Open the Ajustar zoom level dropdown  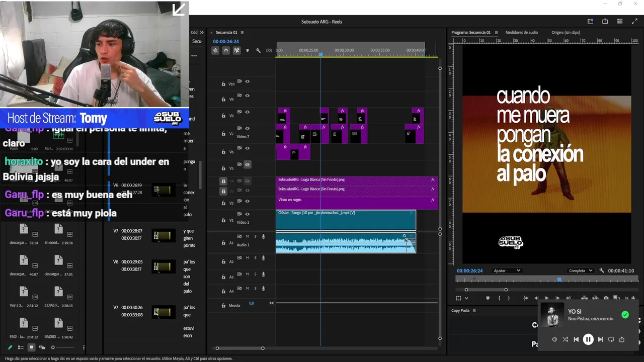pos(507,270)
